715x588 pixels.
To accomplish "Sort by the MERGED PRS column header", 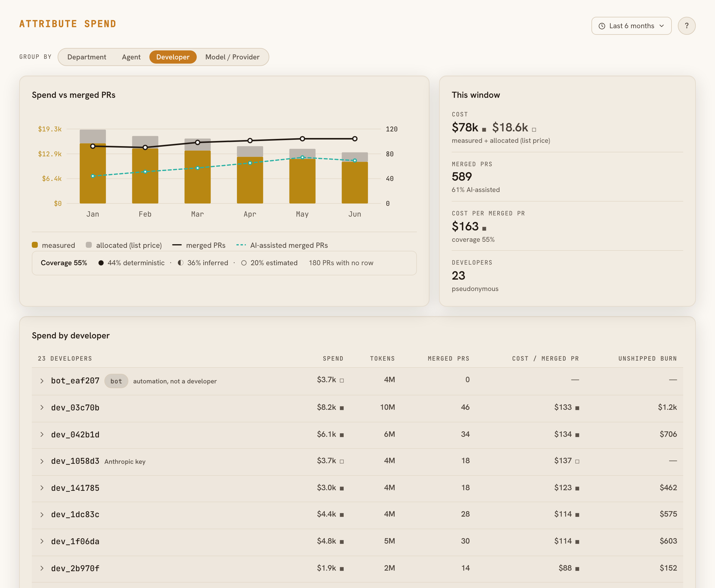I will click(x=448, y=358).
